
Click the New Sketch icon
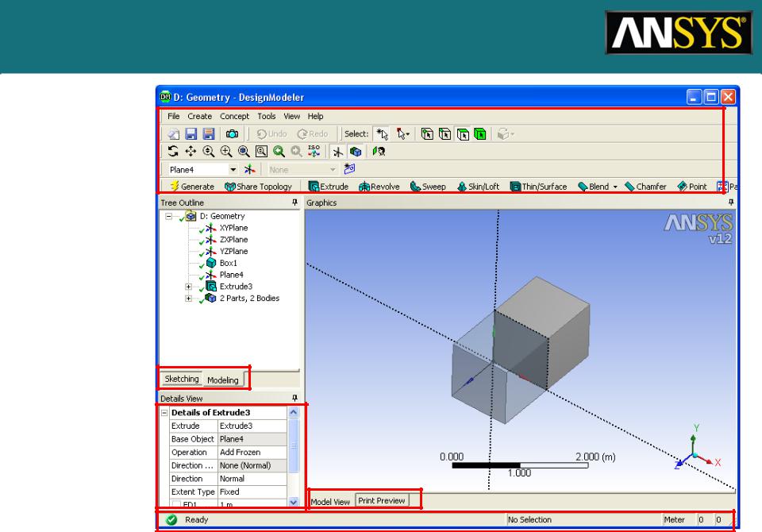349,169
